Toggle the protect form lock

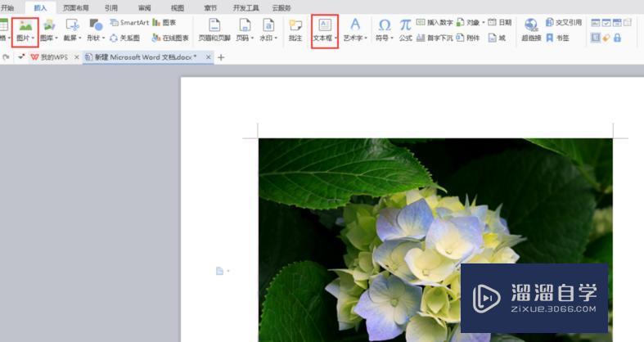617,38
